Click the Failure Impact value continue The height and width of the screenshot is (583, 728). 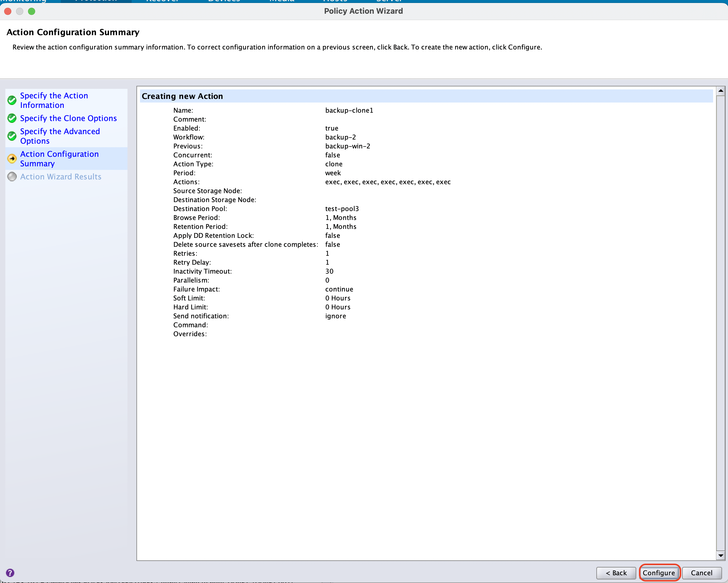[x=339, y=289]
